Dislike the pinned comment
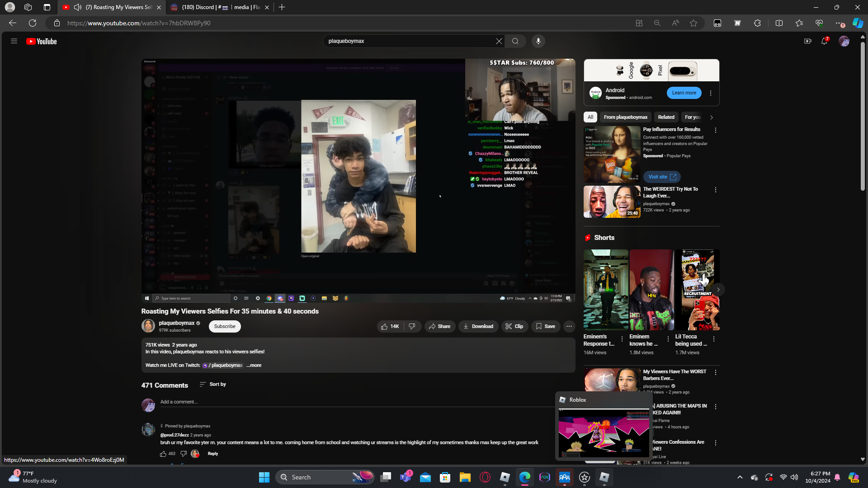Viewport: 868px width, 488px height. coord(184,454)
